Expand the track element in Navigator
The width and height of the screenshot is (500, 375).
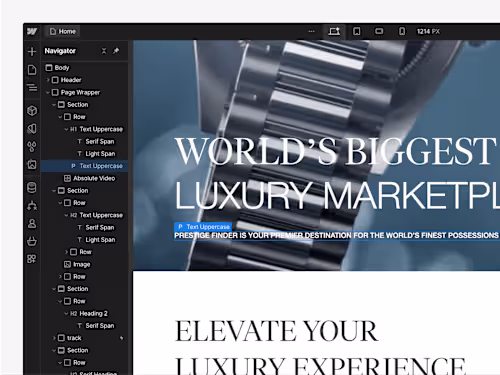click(54, 338)
